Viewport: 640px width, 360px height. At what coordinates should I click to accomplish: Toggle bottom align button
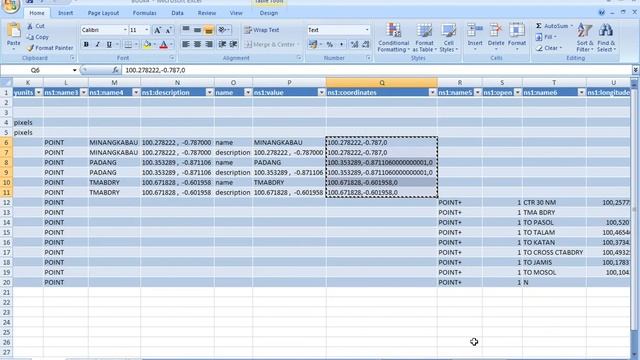(x=209, y=30)
